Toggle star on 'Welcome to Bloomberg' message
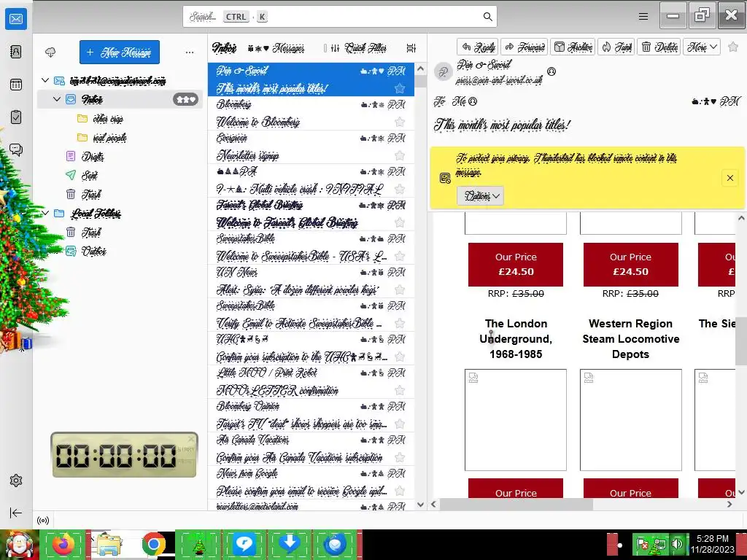Image resolution: width=747 pixels, height=560 pixels. pyautogui.click(x=400, y=122)
